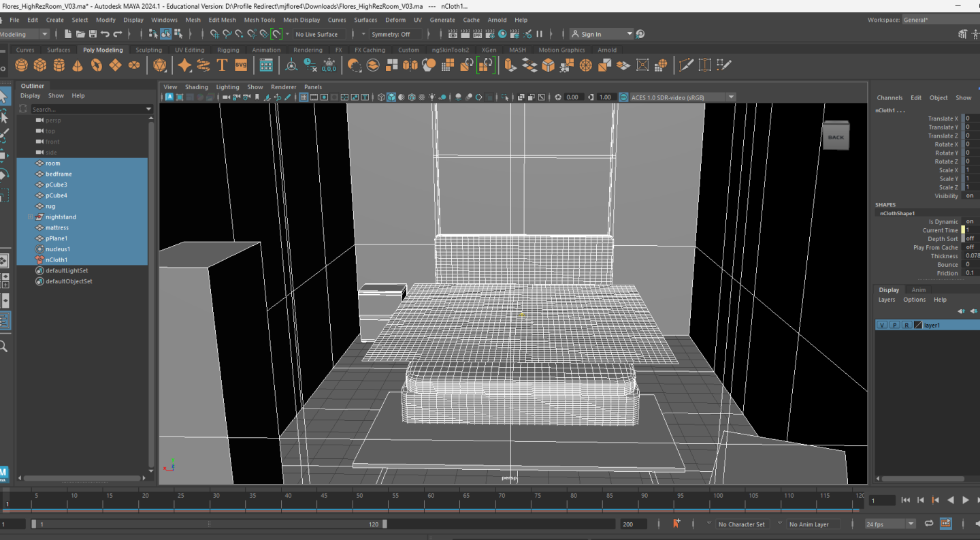Click Go to start of playback range
980x540 pixels.
[906, 501]
